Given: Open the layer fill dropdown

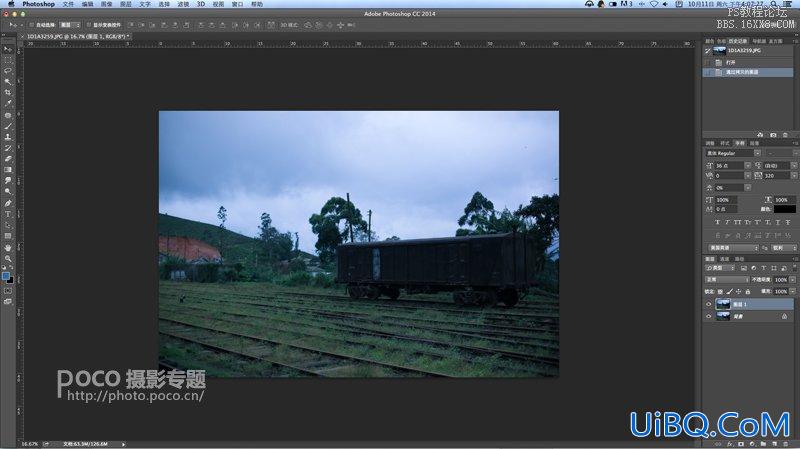Looking at the screenshot, I should (x=792, y=291).
